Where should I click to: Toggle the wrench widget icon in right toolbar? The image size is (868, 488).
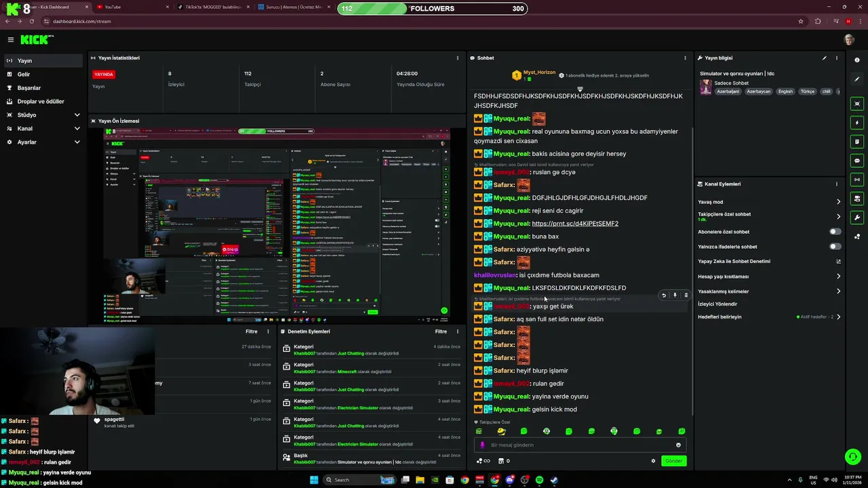(857, 218)
